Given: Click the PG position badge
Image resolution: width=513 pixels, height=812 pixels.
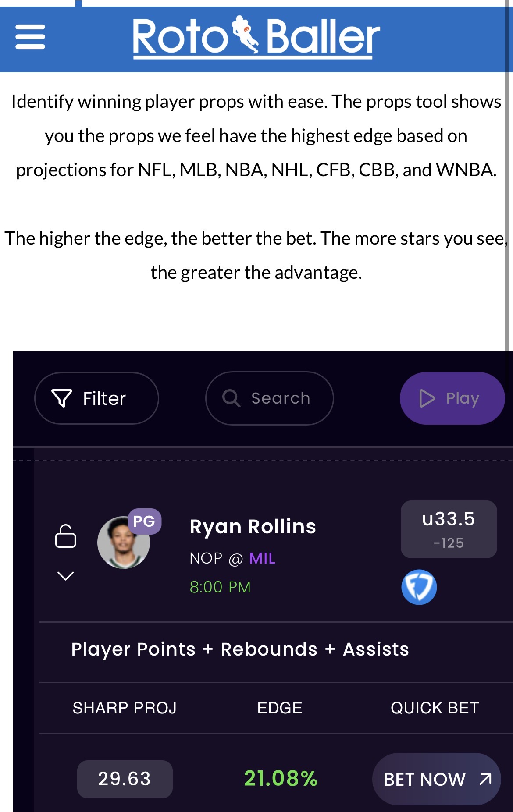Looking at the screenshot, I should point(144,521).
